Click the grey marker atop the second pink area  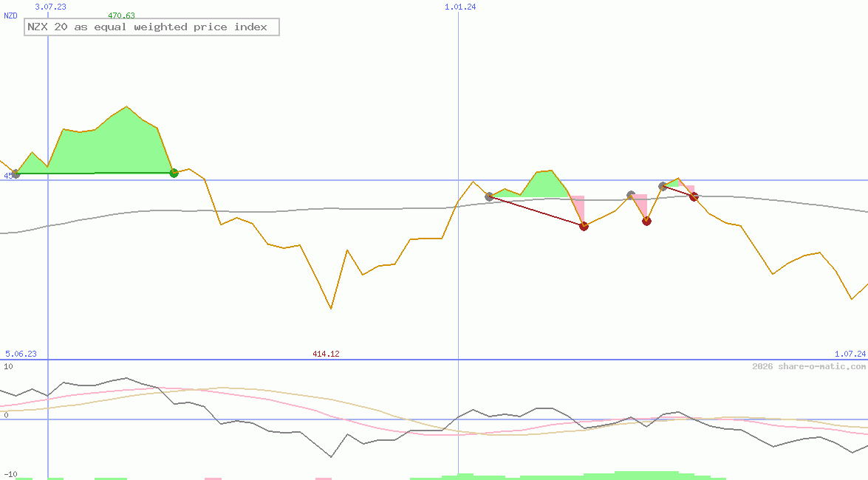[631, 195]
